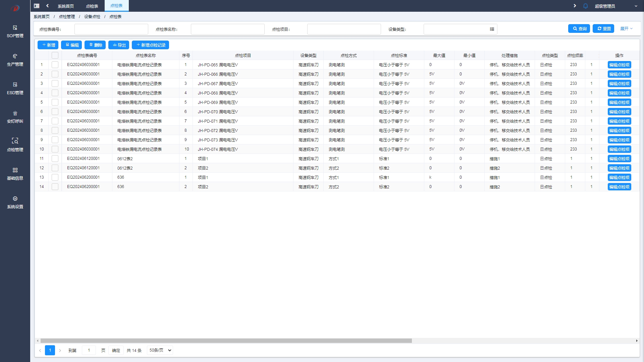This screenshot has height=362, width=644.
Task: Click 编辑点检项 for row 14
Action: coord(619,187)
